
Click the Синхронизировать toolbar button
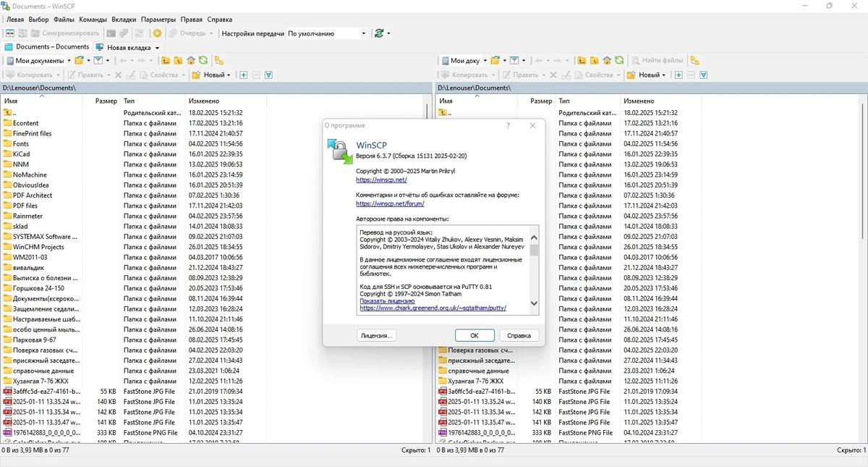pos(64,33)
